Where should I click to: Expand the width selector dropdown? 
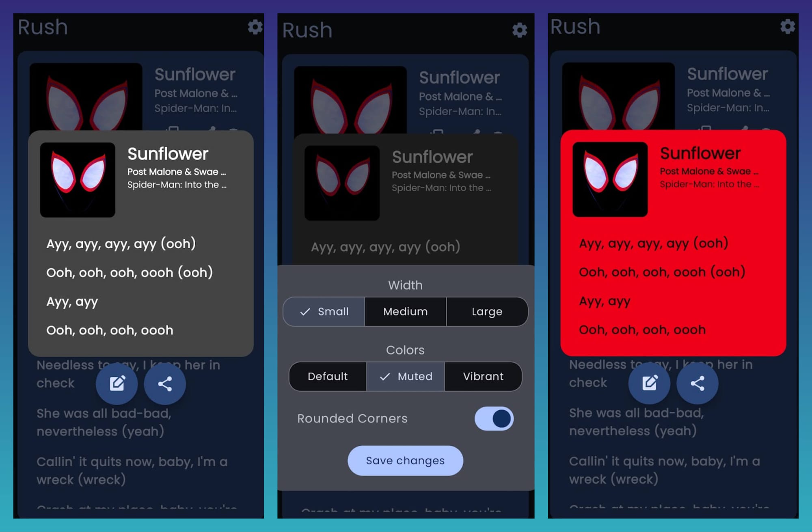(405, 312)
